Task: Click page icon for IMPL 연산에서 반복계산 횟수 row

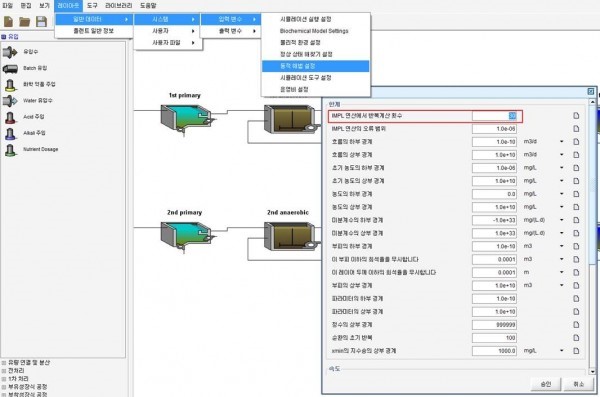Action: tap(576, 116)
